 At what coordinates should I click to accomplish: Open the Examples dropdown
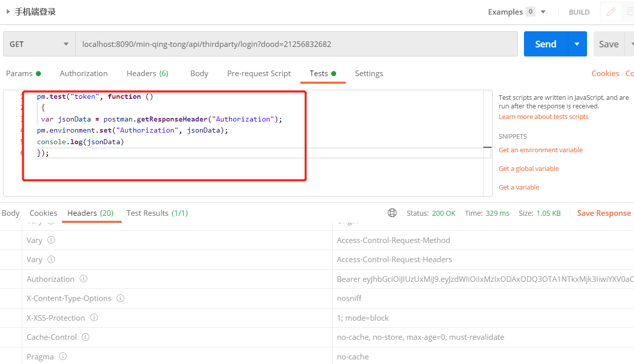(x=543, y=12)
